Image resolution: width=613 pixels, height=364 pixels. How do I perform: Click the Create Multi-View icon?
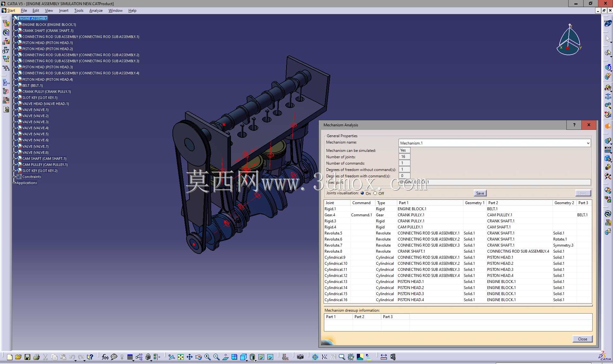(234, 357)
